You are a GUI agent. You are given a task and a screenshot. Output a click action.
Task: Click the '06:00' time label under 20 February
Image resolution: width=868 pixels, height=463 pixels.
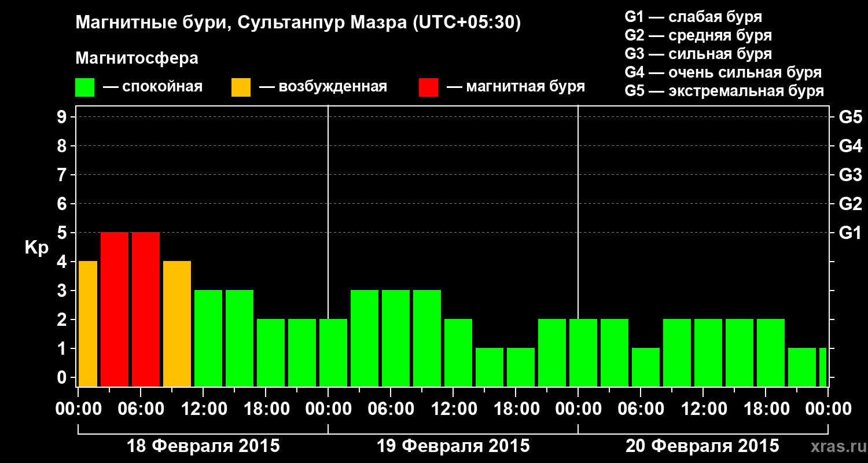[641, 409]
